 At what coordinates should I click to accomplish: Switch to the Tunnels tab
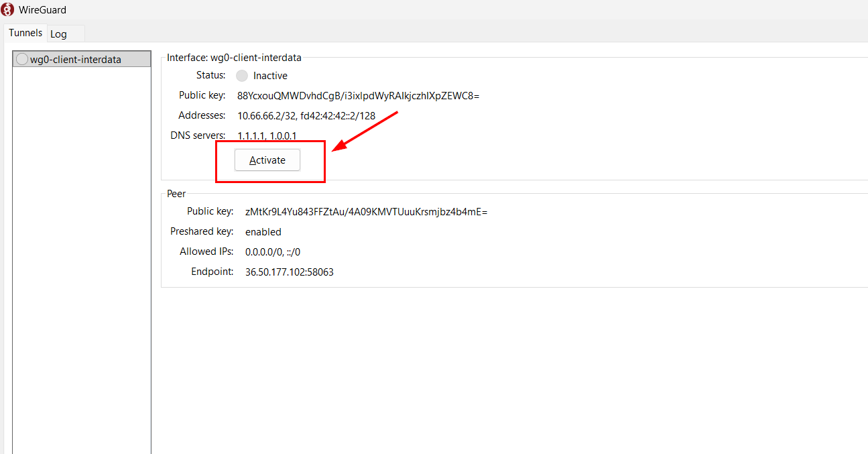[25, 33]
